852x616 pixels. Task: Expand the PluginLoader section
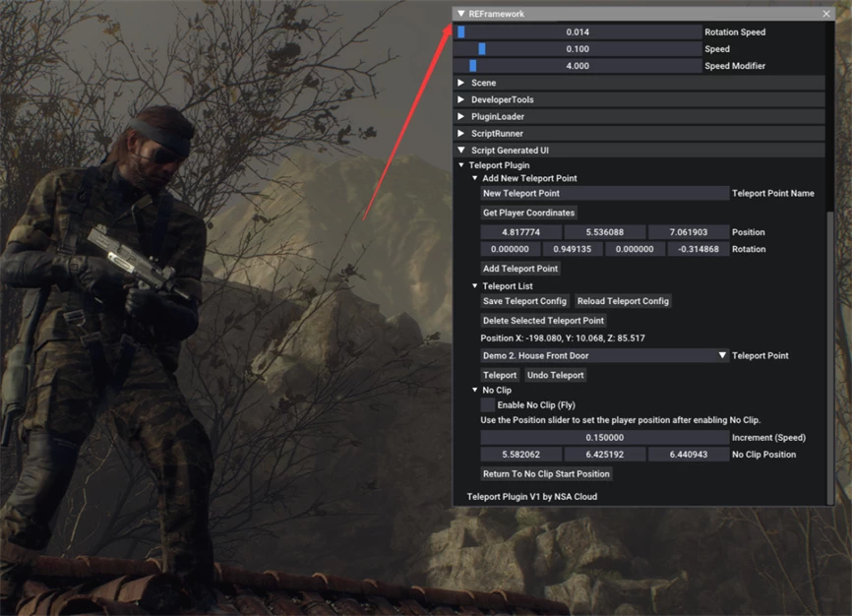[461, 117]
